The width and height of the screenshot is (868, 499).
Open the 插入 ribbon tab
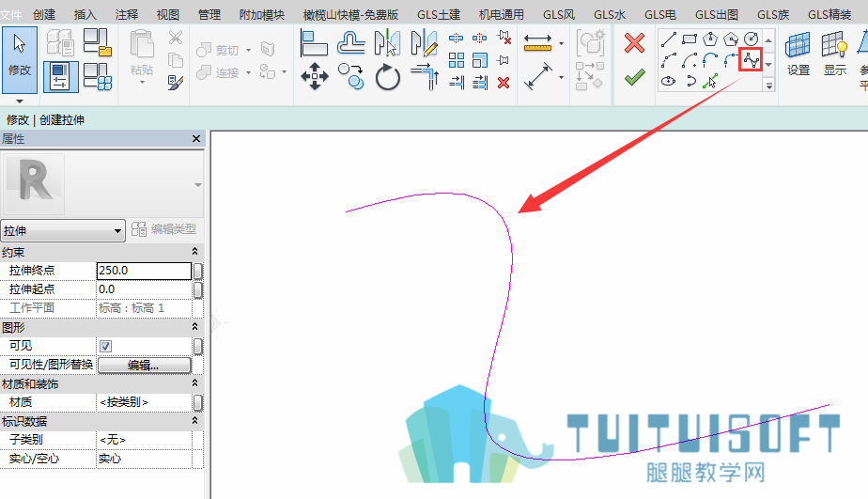click(85, 14)
